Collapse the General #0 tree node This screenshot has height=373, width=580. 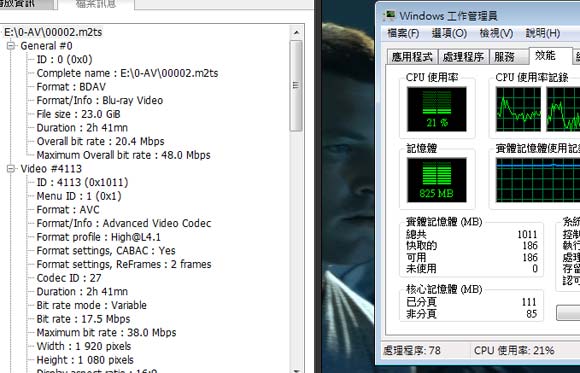tap(11, 46)
